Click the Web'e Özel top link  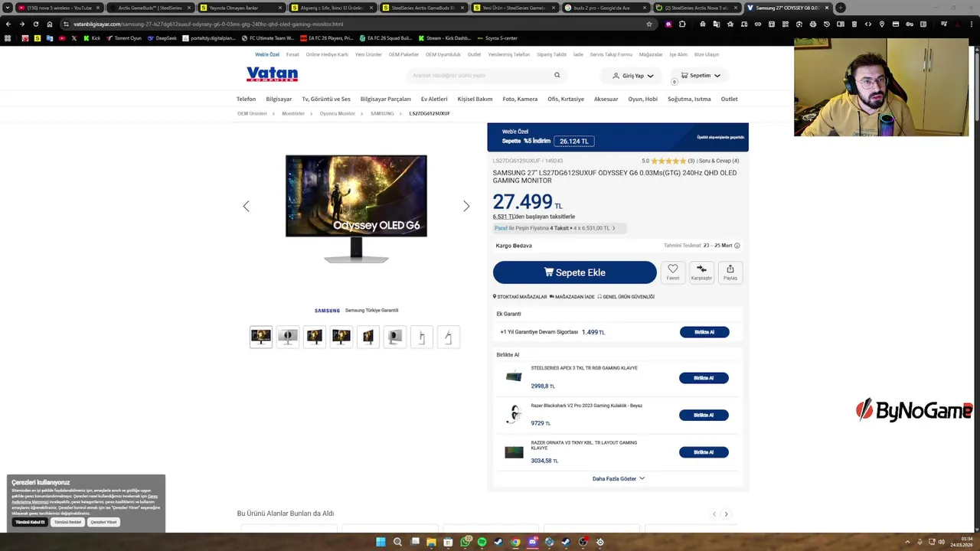click(x=267, y=54)
